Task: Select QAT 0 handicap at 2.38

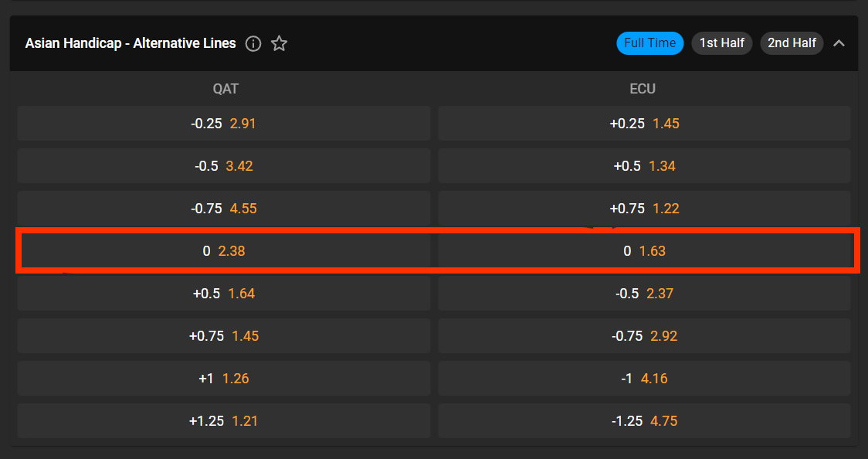Action: [224, 251]
